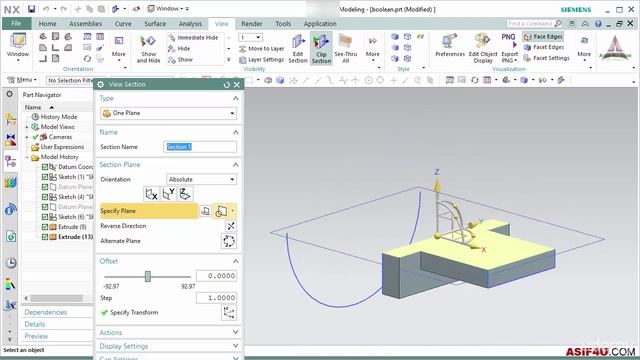This screenshot has width=640, height=360.
Task: Click the Offset slider handle
Action: coord(148,276)
